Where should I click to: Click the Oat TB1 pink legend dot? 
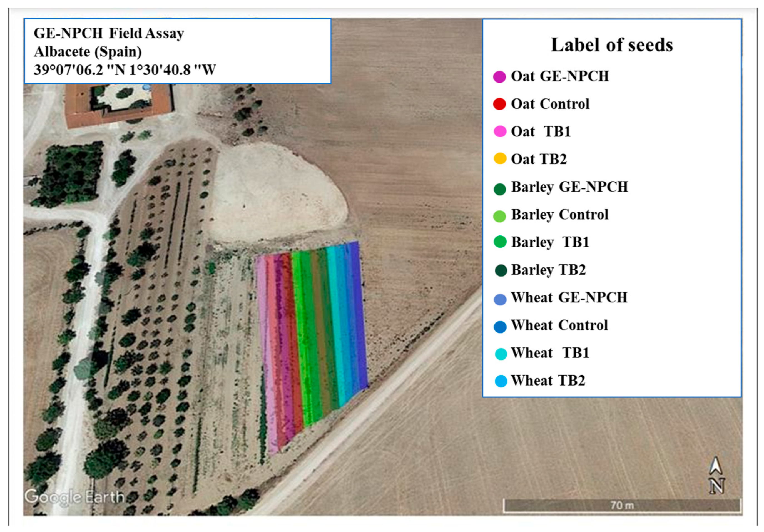pos(500,131)
